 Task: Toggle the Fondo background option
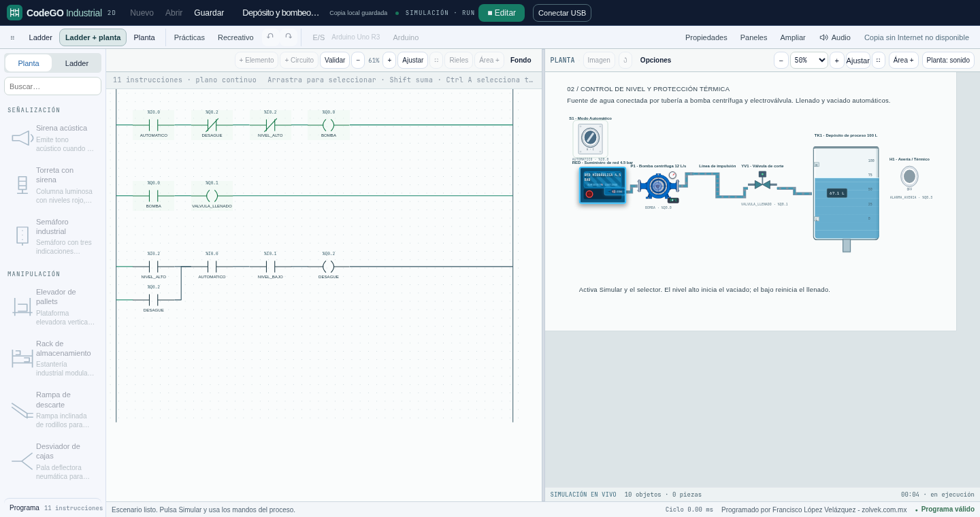[521, 61]
